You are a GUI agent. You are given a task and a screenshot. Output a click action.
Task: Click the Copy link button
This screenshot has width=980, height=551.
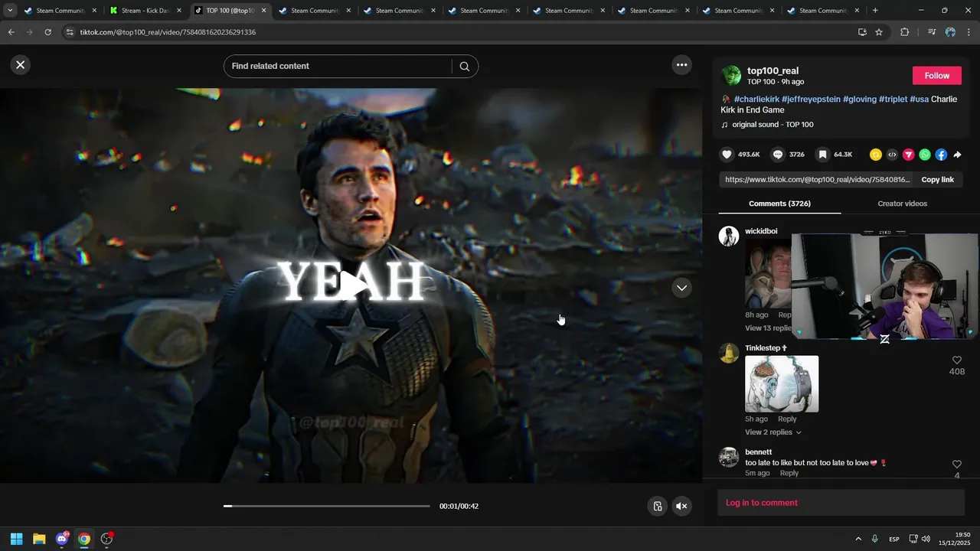(x=937, y=180)
